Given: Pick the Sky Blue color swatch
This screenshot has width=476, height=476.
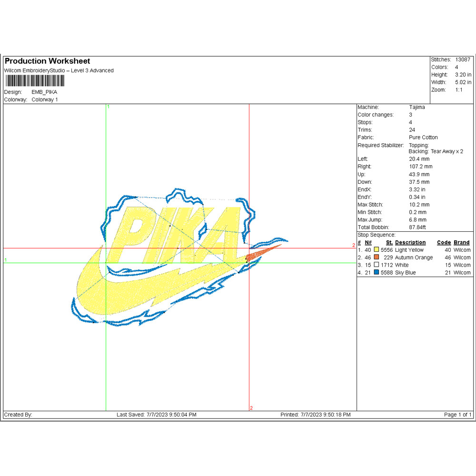Looking at the screenshot, I should coord(377,273).
